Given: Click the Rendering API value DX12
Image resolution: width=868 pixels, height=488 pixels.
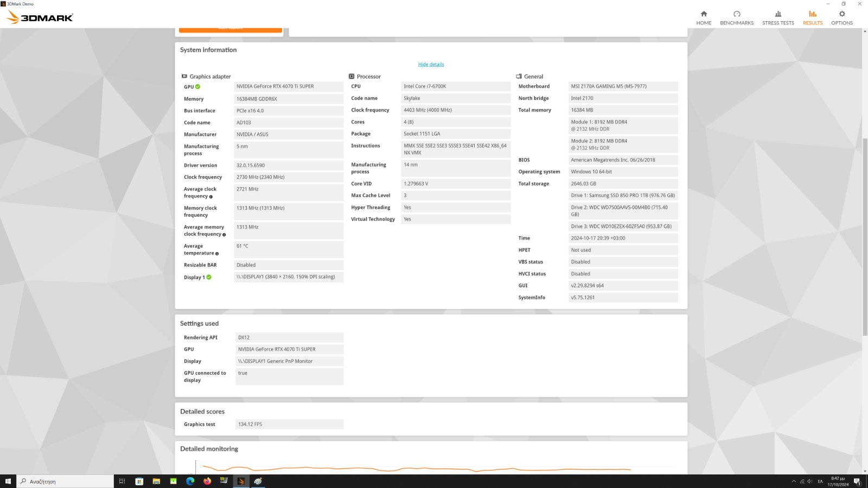Looking at the screenshot, I should 290,337.
